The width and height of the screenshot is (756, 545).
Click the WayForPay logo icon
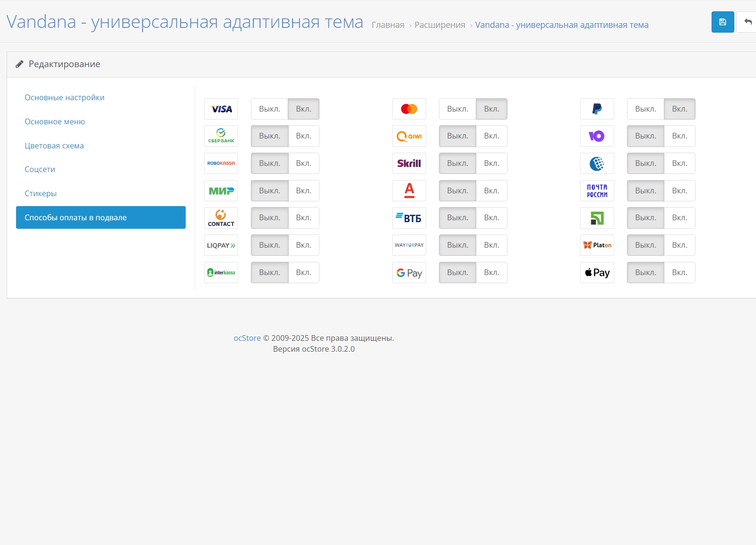tap(409, 245)
